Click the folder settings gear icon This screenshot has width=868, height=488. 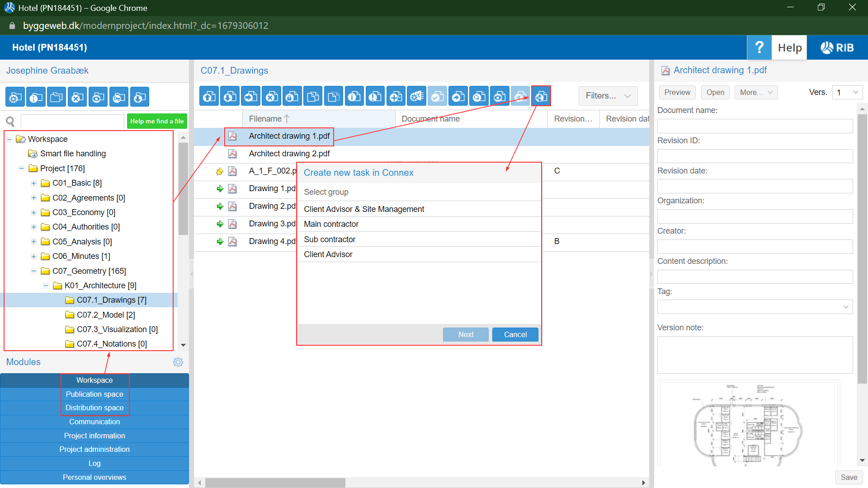pyautogui.click(x=15, y=97)
